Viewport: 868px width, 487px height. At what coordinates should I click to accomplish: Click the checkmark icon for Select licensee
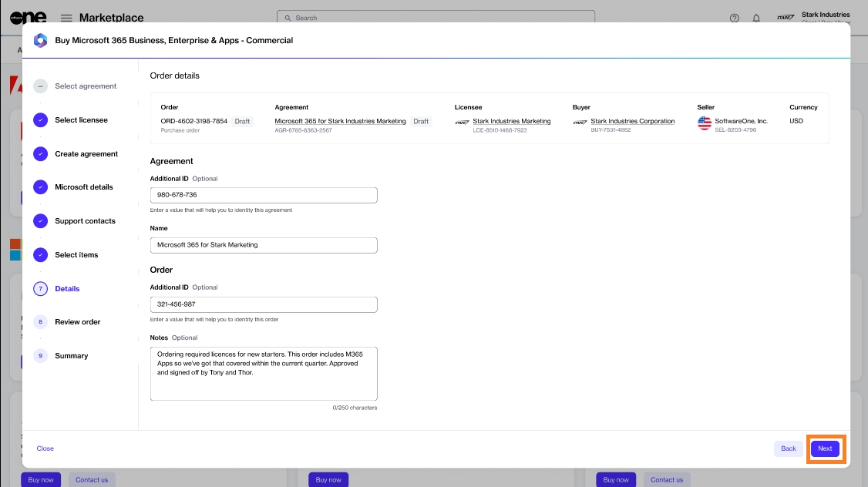(41, 120)
